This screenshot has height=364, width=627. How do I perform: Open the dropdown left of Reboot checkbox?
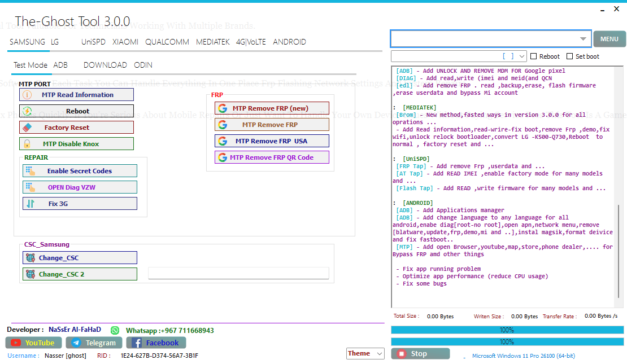[x=521, y=56]
